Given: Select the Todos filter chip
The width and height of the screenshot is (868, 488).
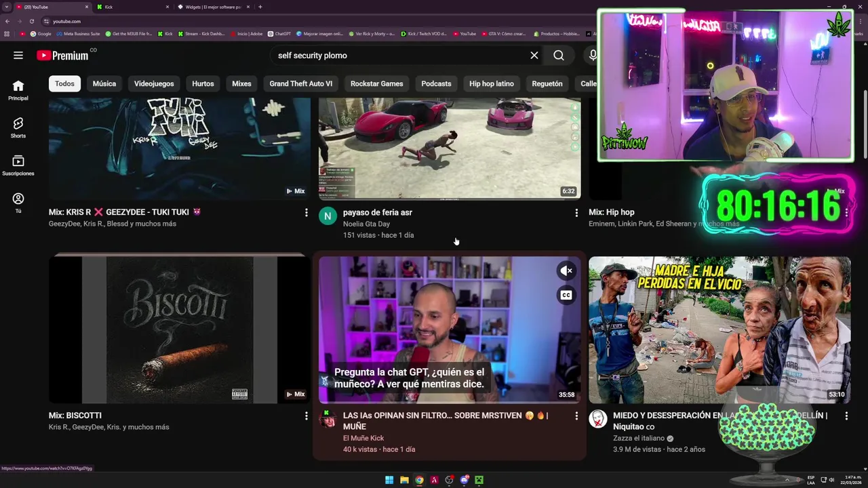Looking at the screenshot, I should coord(64,83).
